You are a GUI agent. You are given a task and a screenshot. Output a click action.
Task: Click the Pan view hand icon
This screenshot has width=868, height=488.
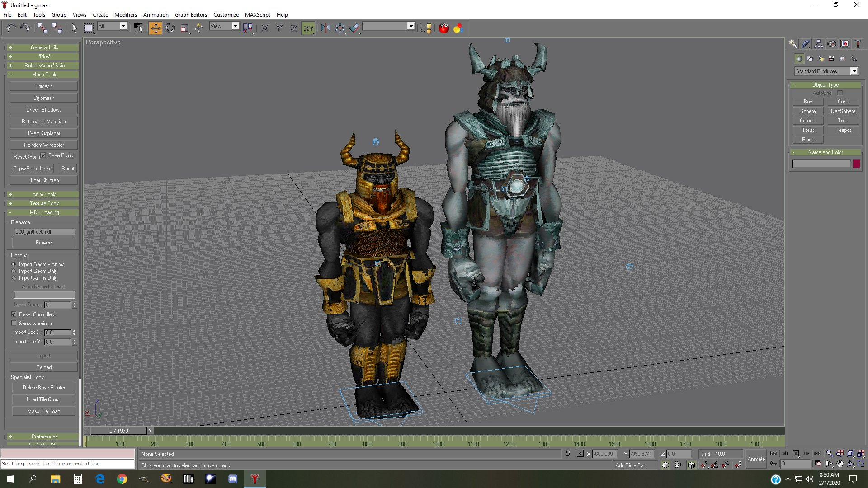(x=840, y=464)
